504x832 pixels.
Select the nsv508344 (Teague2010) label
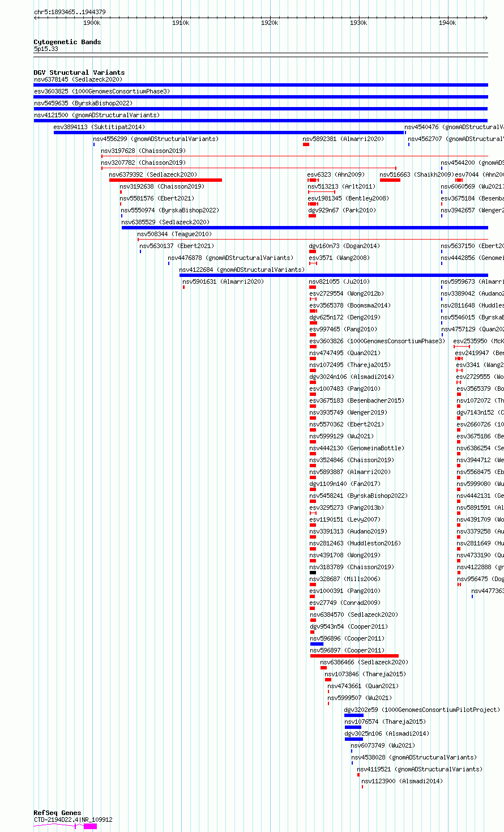click(x=174, y=234)
